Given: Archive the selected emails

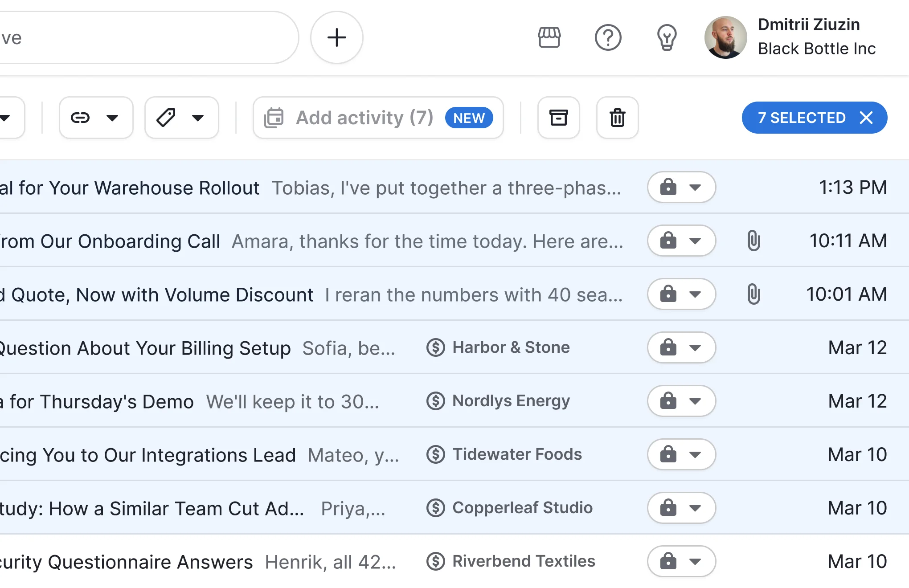Looking at the screenshot, I should click(558, 118).
